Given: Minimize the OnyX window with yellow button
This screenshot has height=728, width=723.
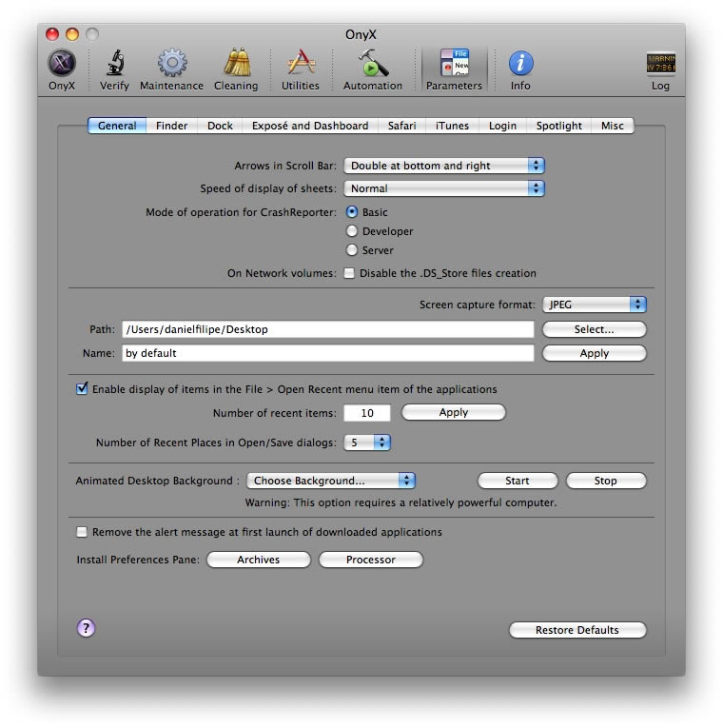Looking at the screenshot, I should click(72, 34).
